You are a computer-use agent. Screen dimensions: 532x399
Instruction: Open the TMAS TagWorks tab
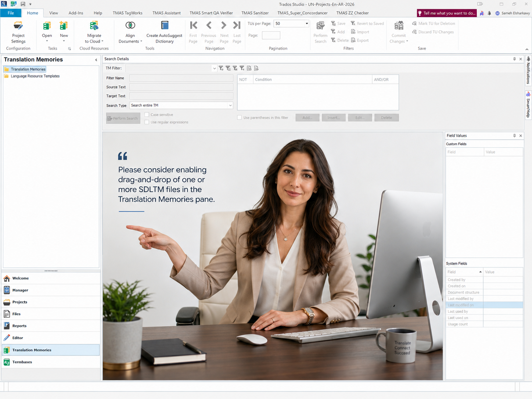[x=127, y=13]
